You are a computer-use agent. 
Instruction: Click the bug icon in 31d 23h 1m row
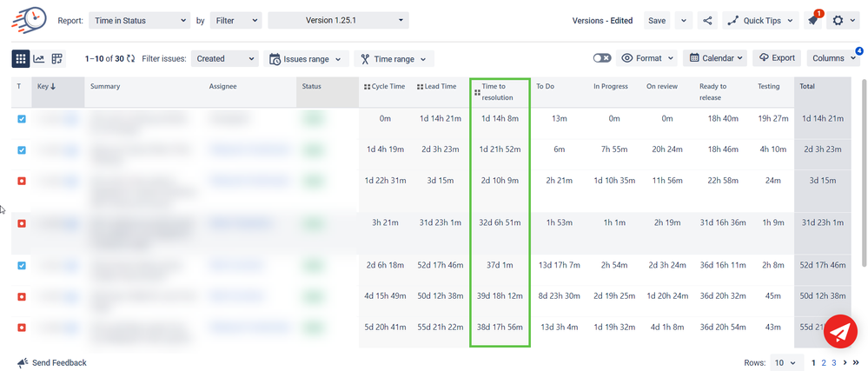(x=22, y=223)
